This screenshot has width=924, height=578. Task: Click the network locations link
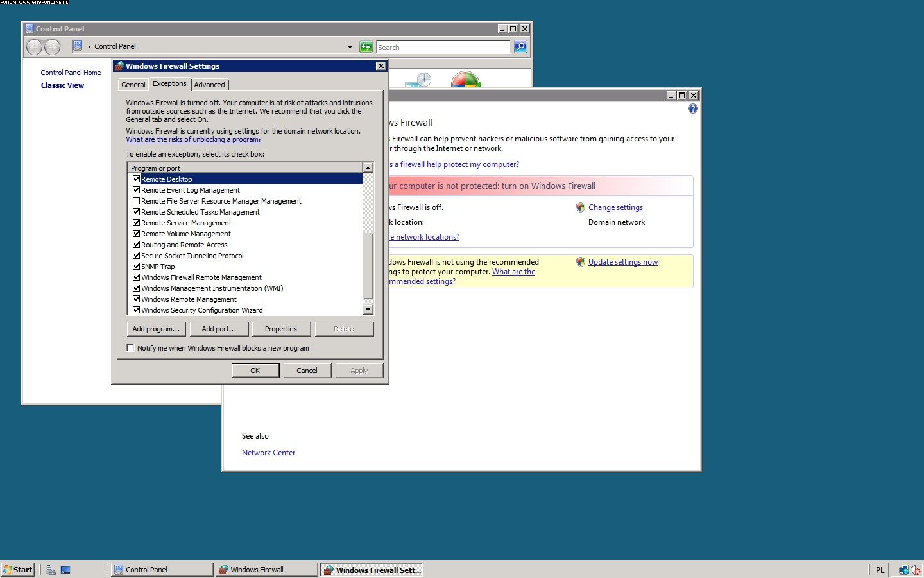tap(425, 237)
